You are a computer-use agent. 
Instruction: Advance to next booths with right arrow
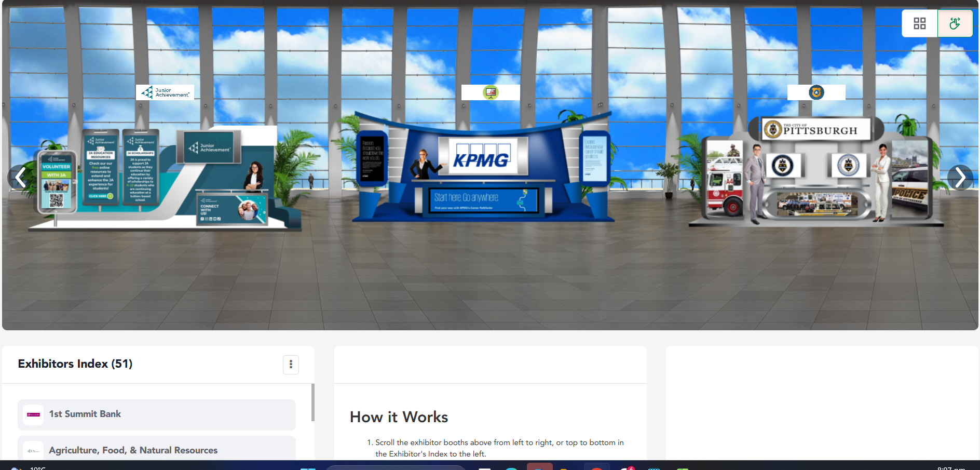pos(960,178)
